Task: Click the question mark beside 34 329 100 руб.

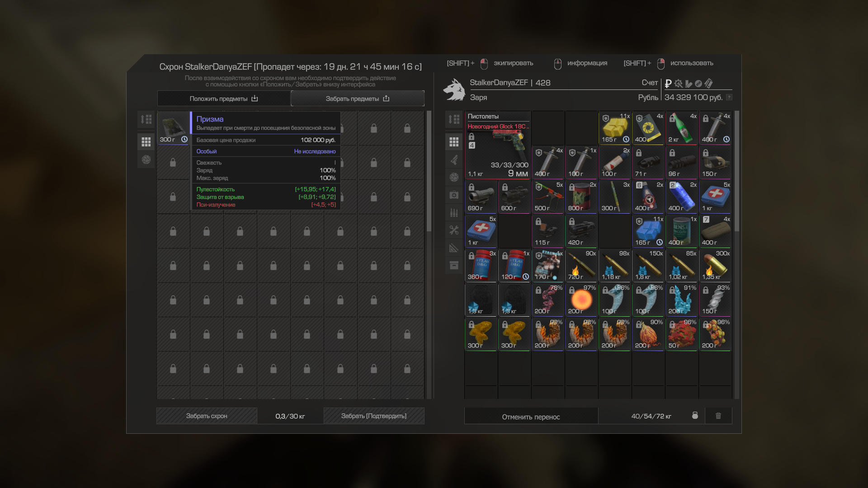Action: tap(729, 98)
